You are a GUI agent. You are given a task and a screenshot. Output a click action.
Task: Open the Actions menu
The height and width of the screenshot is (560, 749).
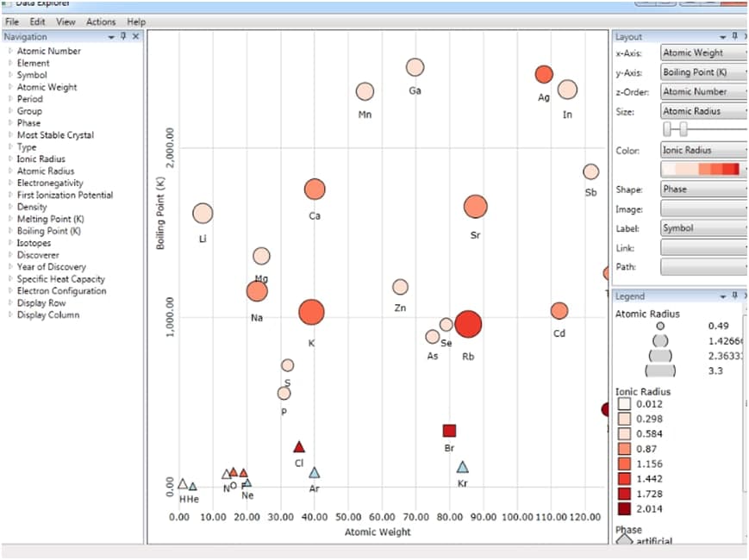101,22
